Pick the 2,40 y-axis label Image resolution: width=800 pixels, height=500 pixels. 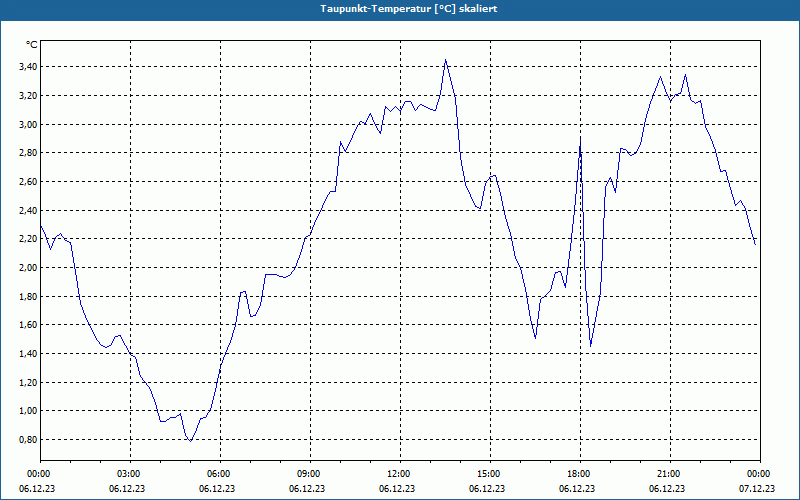[28, 210]
